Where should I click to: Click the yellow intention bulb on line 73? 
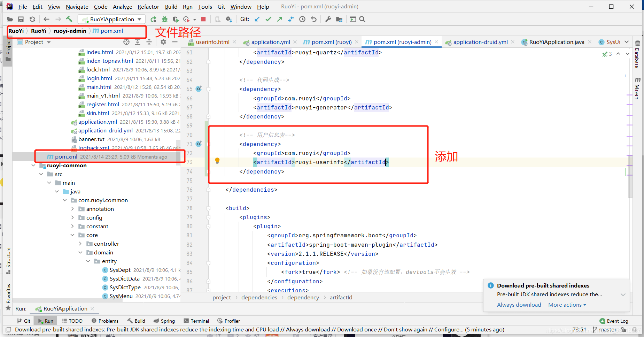coord(217,161)
